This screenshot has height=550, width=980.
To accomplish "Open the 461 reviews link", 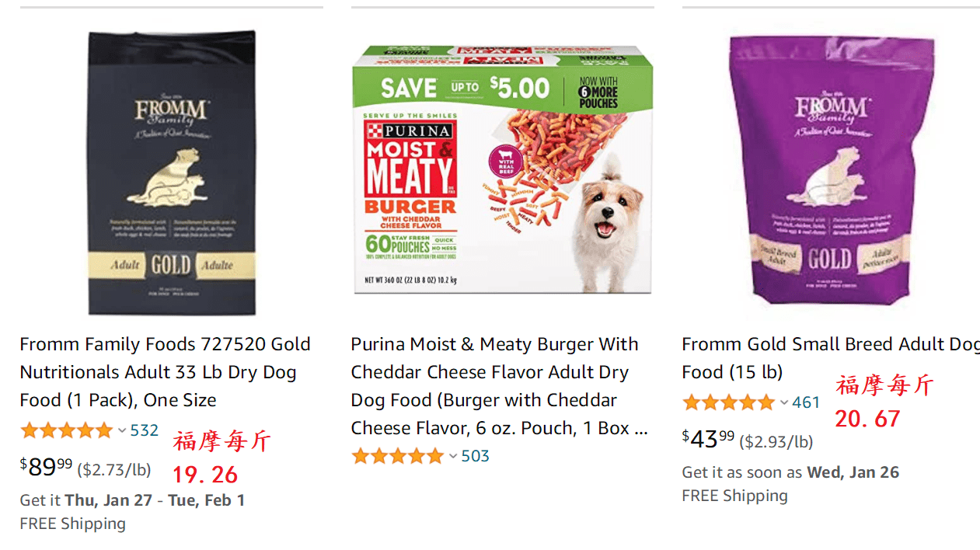I will [807, 402].
